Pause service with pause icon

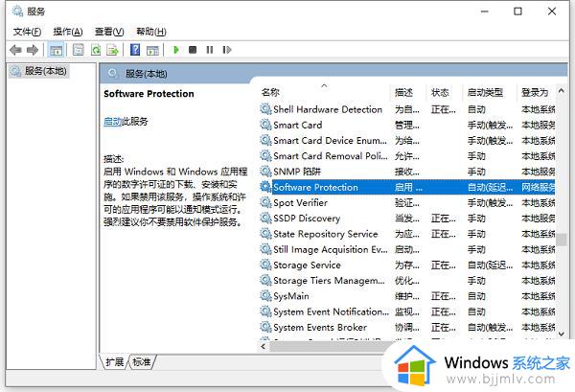point(210,50)
